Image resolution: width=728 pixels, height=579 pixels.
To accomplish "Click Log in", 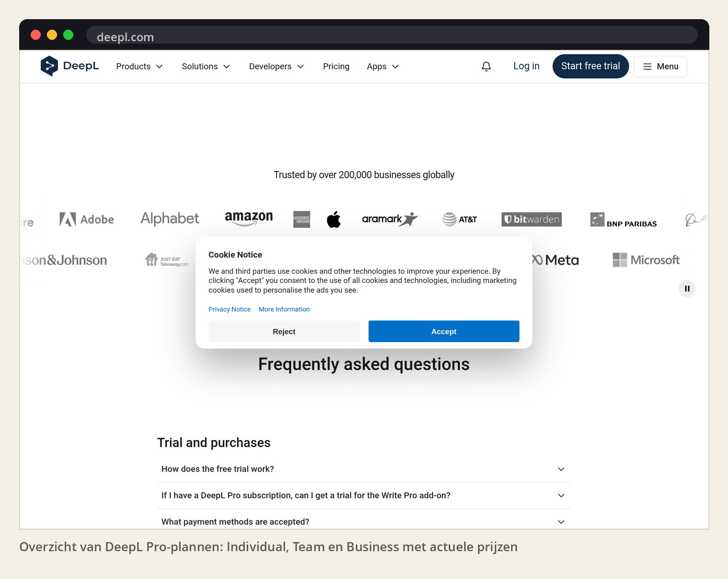I will tap(526, 66).
